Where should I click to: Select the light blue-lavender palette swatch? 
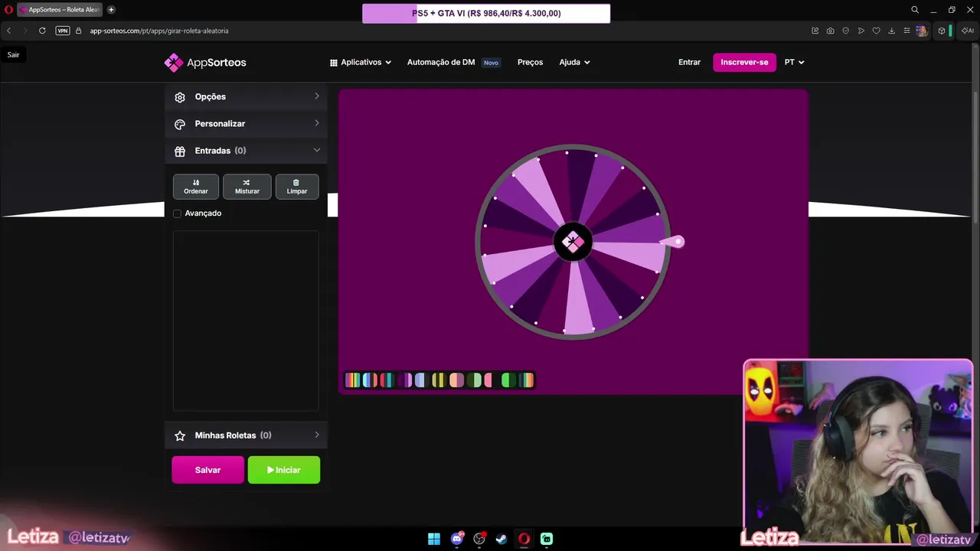coord(421,380)
